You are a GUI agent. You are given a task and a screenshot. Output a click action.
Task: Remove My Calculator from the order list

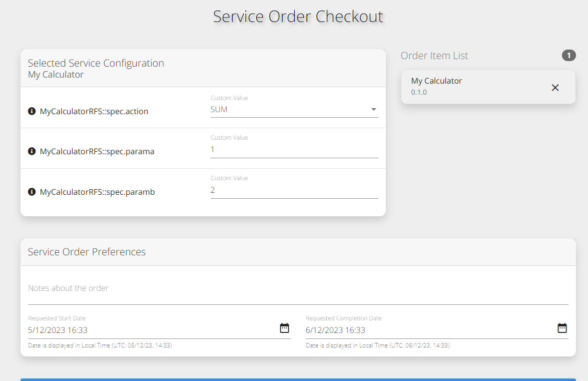coord(555,88)
